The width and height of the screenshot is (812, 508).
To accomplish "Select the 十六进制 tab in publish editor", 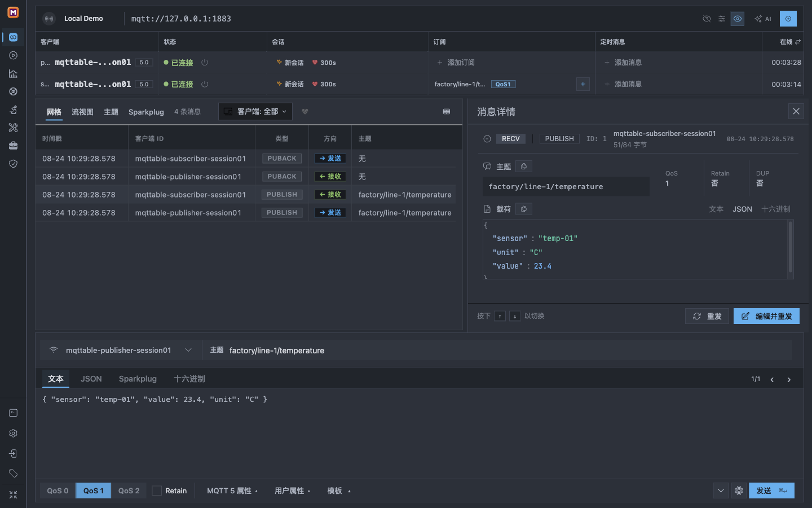I will (189, 379).
